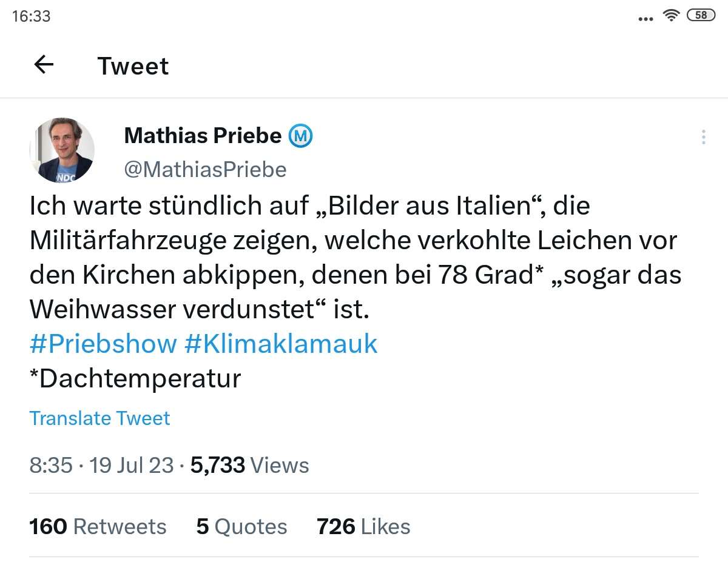728x562 pixels.
Task: See the 726 Likes list
Action: point(363,527)
